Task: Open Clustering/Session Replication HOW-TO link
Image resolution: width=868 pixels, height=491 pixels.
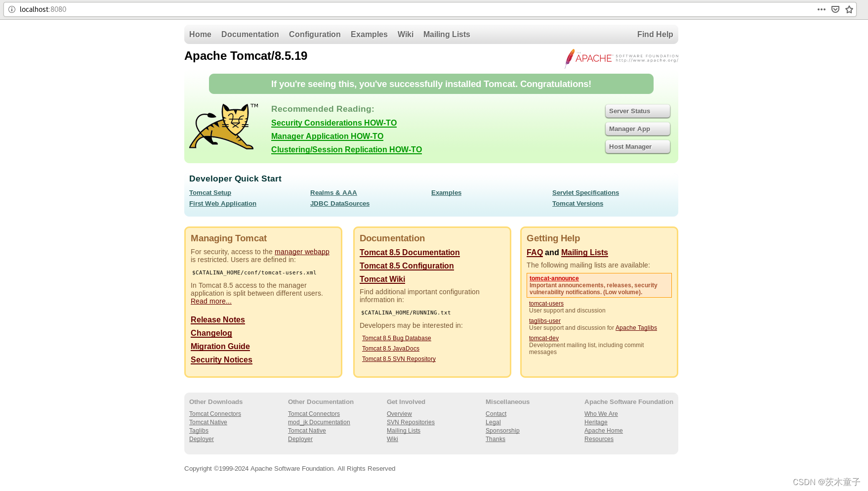Action: tap(346, 150)
